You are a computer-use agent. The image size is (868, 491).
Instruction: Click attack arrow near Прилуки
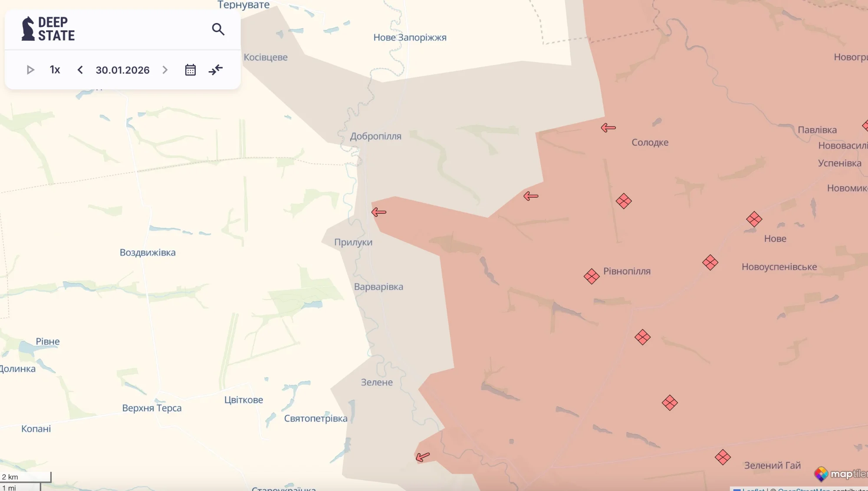pos(379,212)
